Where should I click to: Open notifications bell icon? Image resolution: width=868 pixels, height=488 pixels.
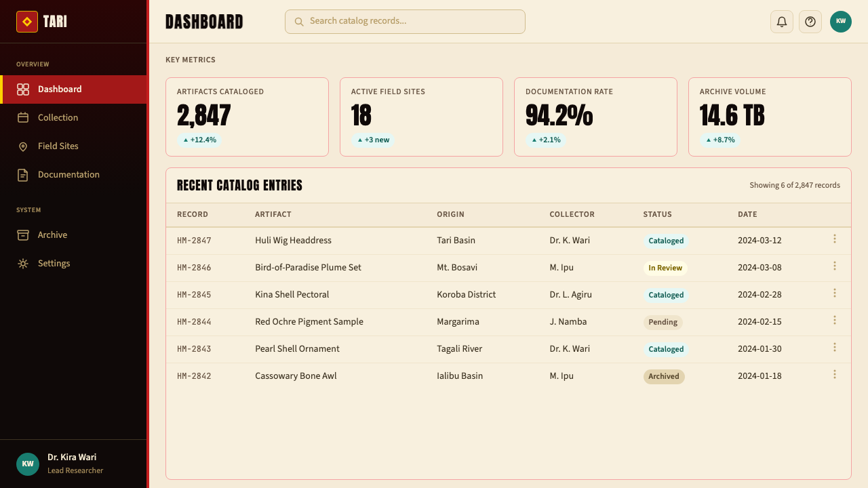[x=782, y=22]
